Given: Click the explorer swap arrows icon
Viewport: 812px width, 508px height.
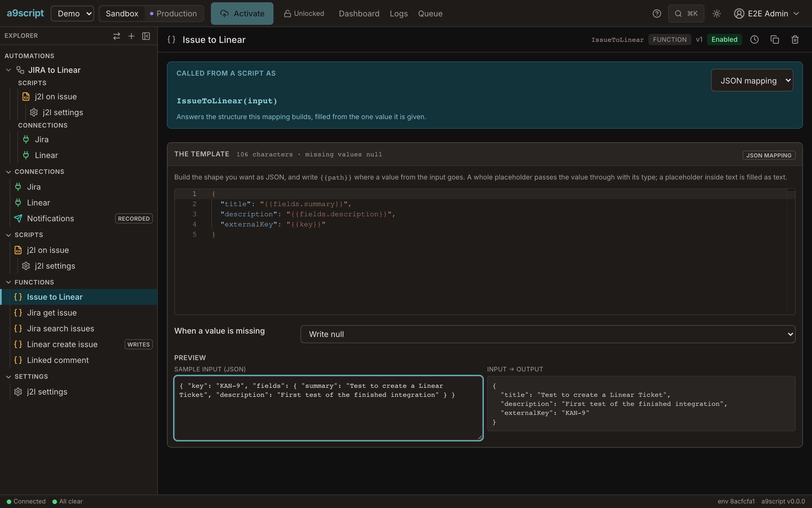Looking at the screenshot, I should coord(116,36).
